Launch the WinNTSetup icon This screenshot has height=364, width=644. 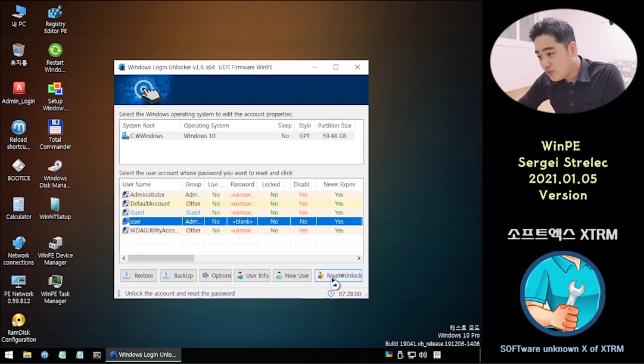[55, 209]
